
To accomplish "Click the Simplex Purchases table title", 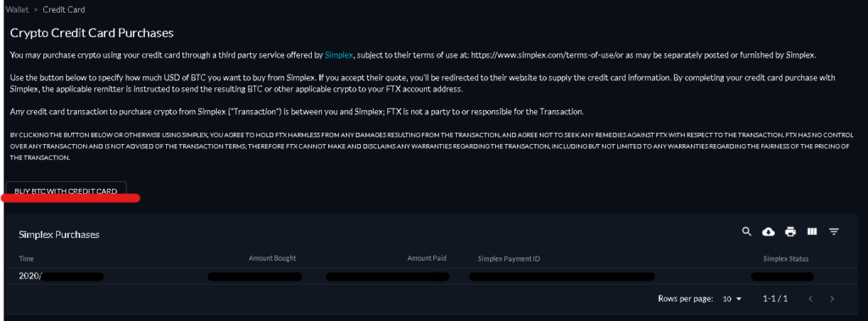I will tap(59, 235).
